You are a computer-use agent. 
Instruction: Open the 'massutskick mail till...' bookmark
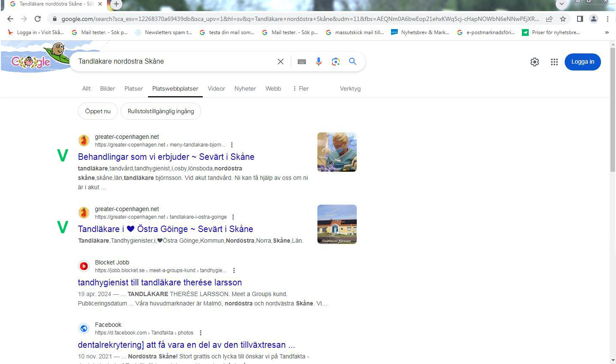click(355, 32)
